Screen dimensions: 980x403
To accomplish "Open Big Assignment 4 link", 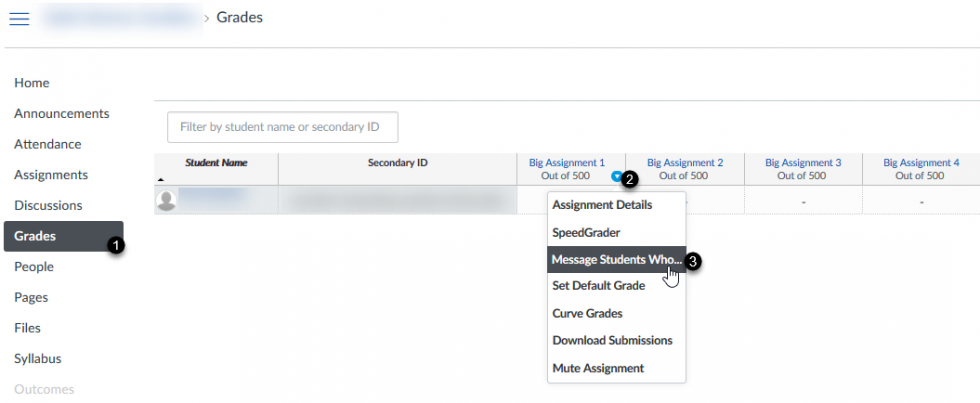I will (x=921, y=162).
